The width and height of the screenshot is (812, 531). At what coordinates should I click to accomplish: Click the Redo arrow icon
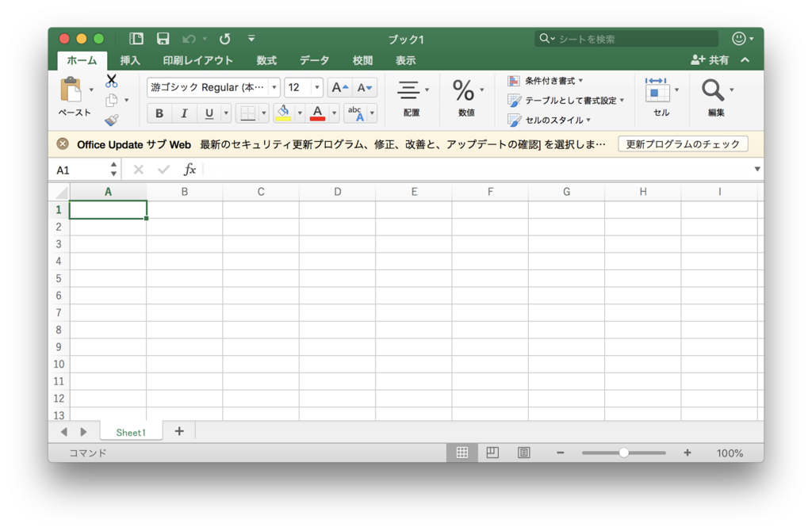[224, 39]
